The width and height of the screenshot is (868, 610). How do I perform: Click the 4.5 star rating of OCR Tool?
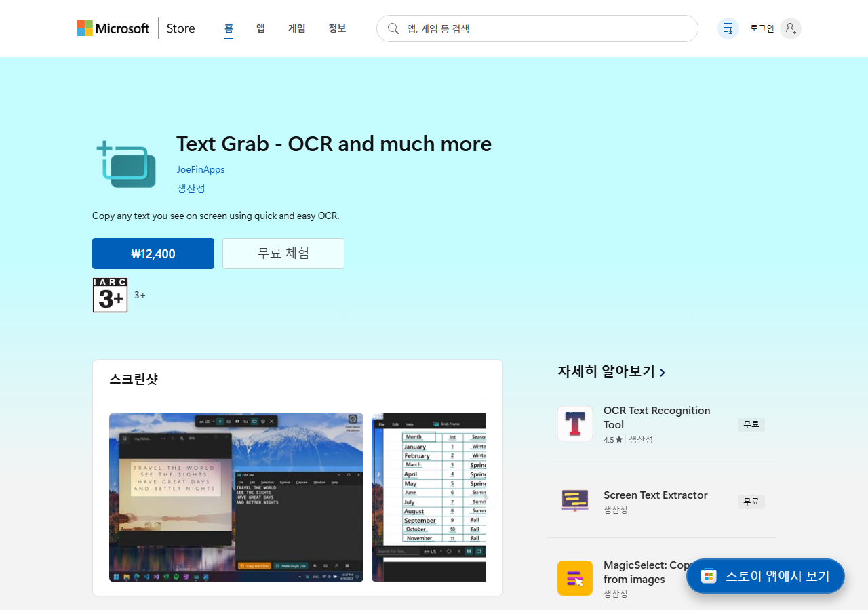[x=613, y=439]
